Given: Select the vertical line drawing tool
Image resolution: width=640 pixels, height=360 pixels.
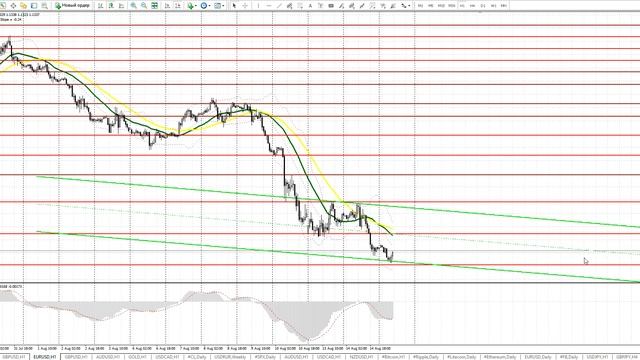Looking at the screenshot, I should pos(258,6).
